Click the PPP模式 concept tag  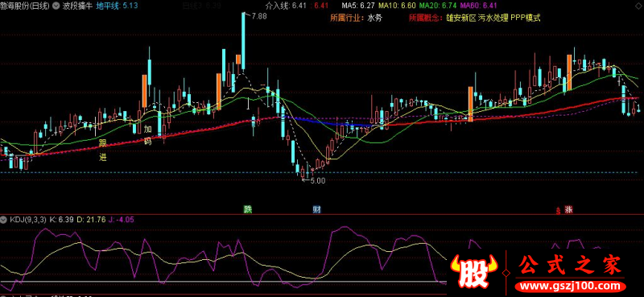pyautogui.click(x=526, y=18)
